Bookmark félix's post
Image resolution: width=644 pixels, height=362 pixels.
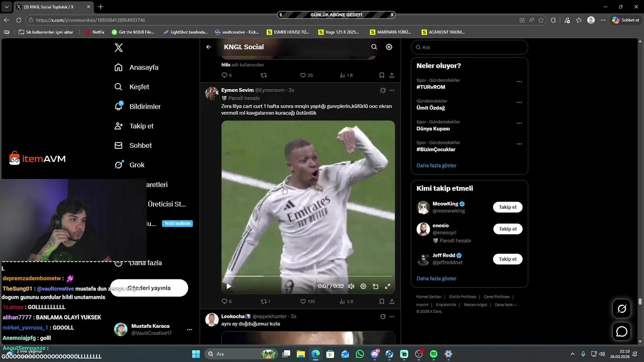(x=381, y=75)
